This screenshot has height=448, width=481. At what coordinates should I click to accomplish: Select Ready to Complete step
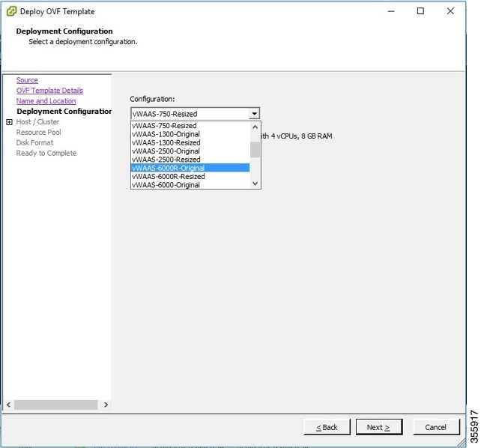click(x=46, y=153)
